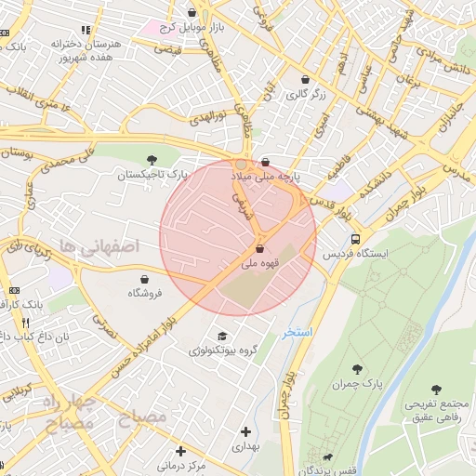476x476 pixels.
Task: Select the basket icon above فروشگاه
Action: [x=144, y=279]
